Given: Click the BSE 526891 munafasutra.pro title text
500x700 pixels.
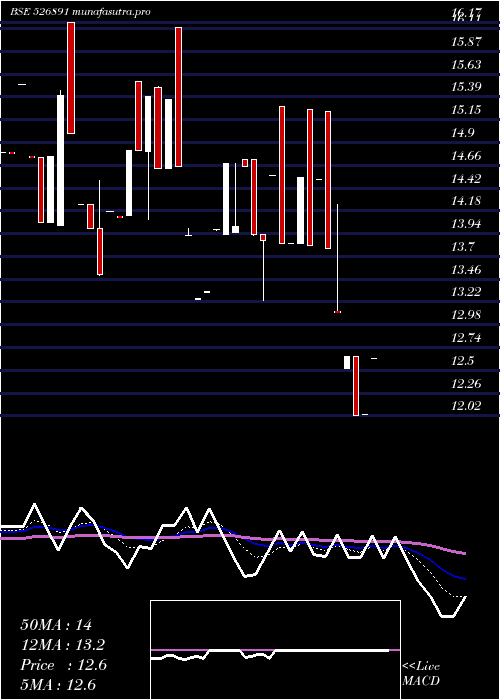Looking at the screenshot, I should tap(80, 12).
